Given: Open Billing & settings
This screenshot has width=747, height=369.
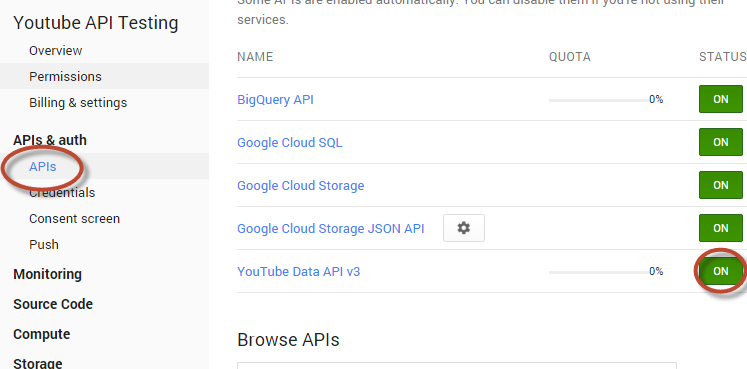Looking at the screenshot, I should 78,102.
